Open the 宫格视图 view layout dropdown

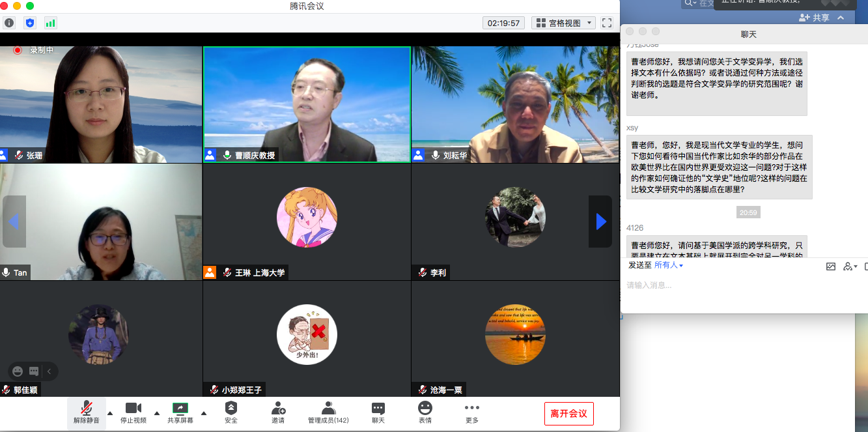tap(564, 23)
